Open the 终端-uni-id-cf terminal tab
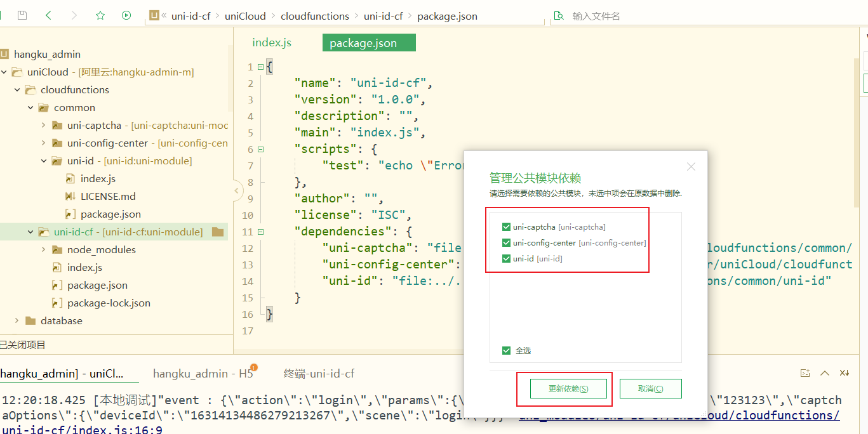Viewport: 868px width, 434px height. pyautogui.click(x=319, y=374)
